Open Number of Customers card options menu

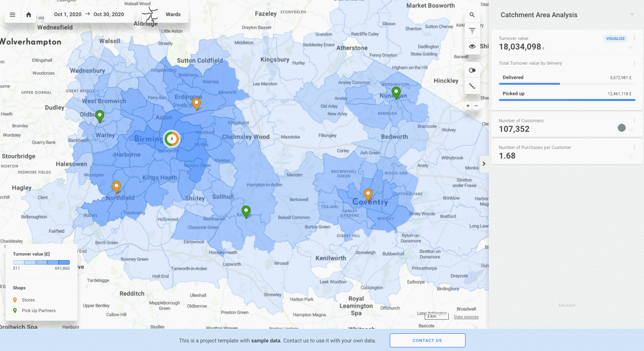[634, 121]
